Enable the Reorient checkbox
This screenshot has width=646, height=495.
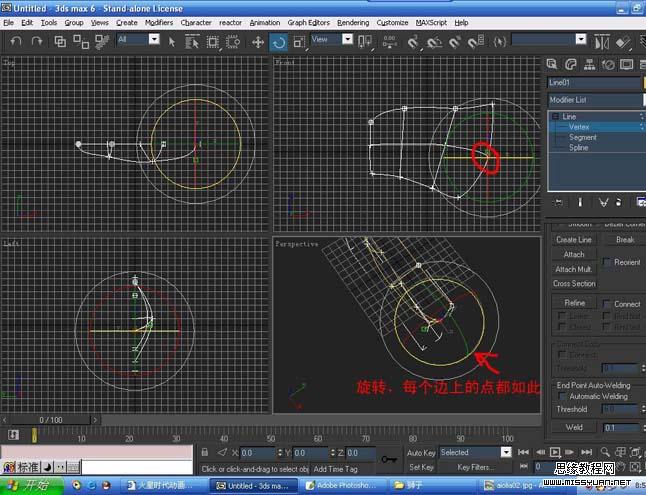(x=607, y=263)
